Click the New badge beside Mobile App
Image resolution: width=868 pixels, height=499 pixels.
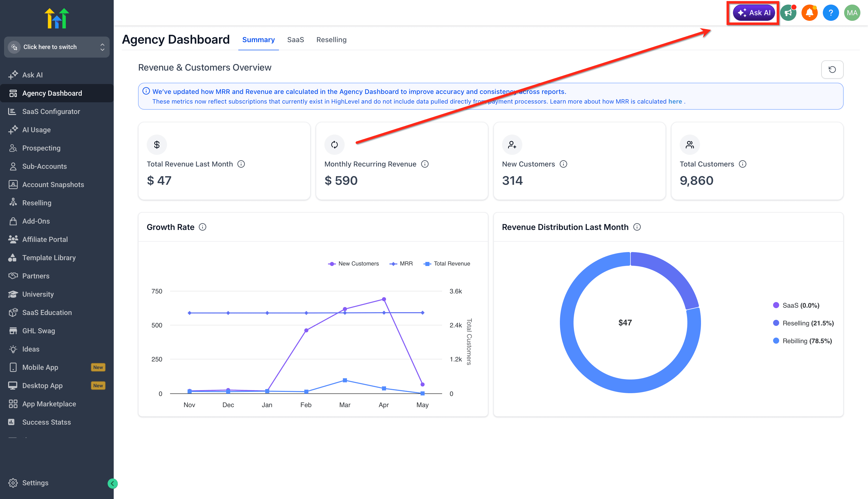point(98,367)
